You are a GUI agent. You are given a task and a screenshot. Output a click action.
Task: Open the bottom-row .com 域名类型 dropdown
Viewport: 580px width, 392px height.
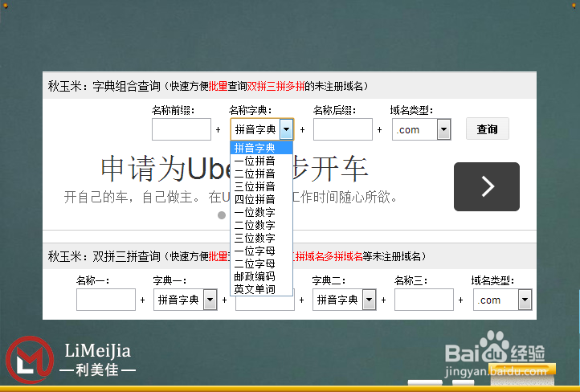click(x=502, y=300)
